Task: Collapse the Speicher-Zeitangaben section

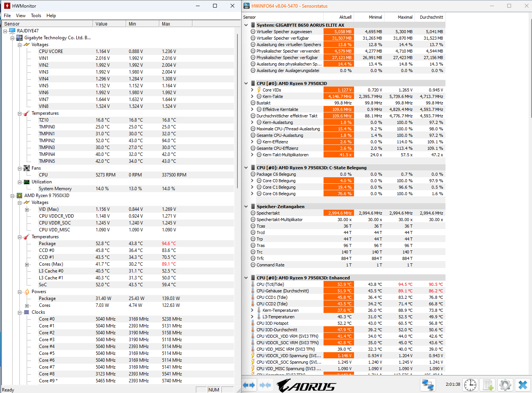Action: [x=246, y=207]
